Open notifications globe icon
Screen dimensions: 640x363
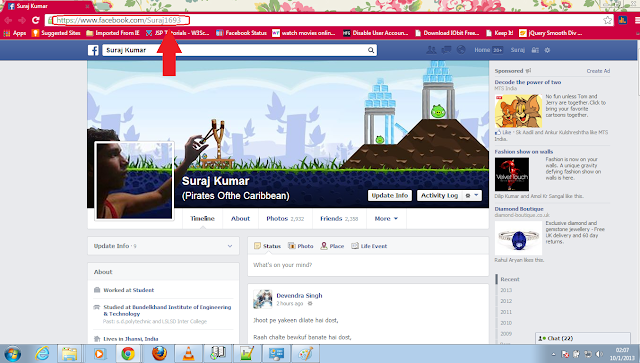coord(461,50)
